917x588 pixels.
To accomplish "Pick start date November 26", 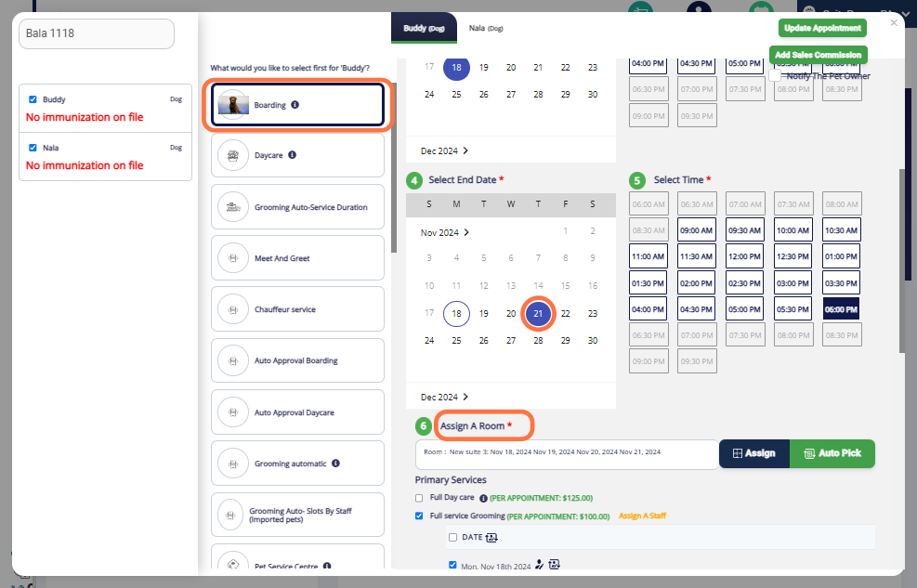I will tap(484, 94).
